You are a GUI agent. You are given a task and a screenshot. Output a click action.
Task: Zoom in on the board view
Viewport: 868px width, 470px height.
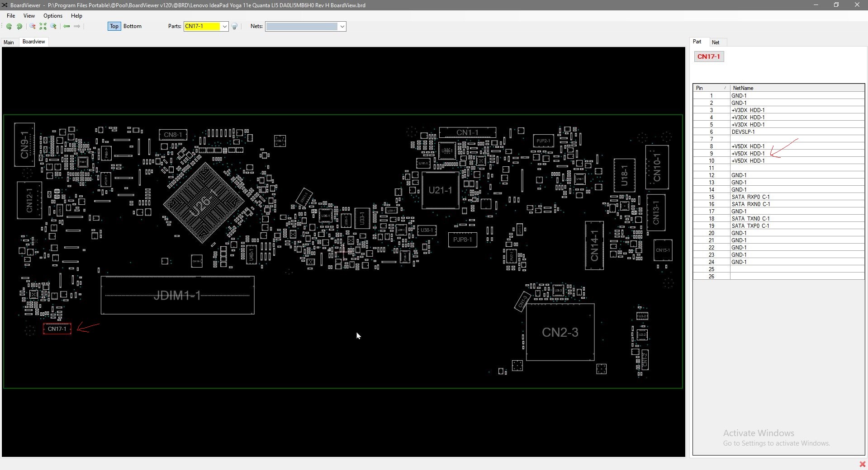[53, 26]
